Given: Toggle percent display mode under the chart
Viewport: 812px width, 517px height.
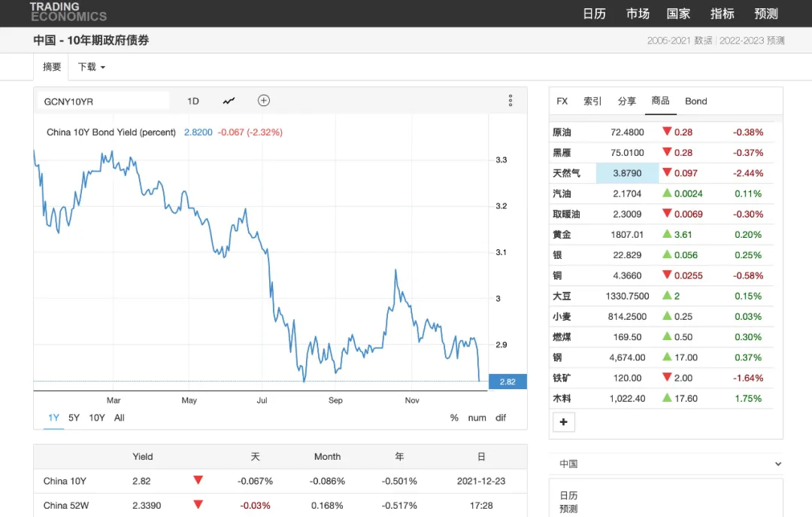Looking at the screenshot, I should click(455, 418).
